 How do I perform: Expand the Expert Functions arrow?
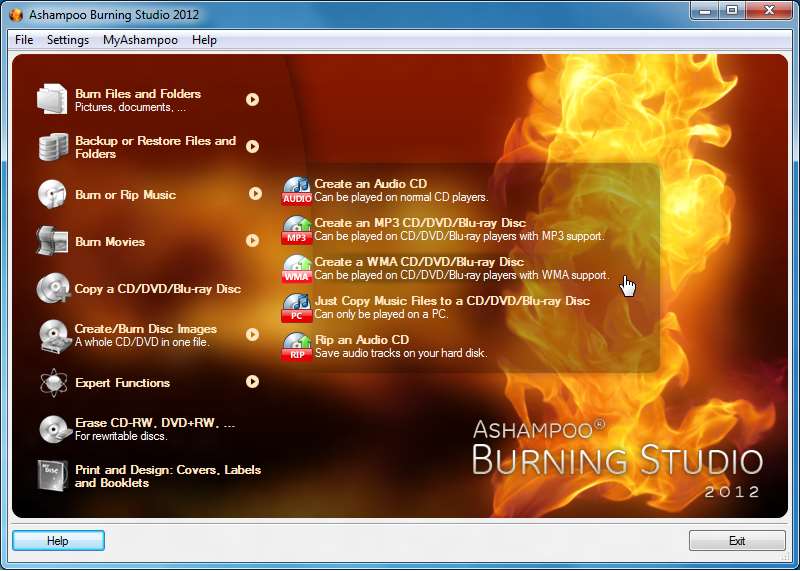pos(253,382)
